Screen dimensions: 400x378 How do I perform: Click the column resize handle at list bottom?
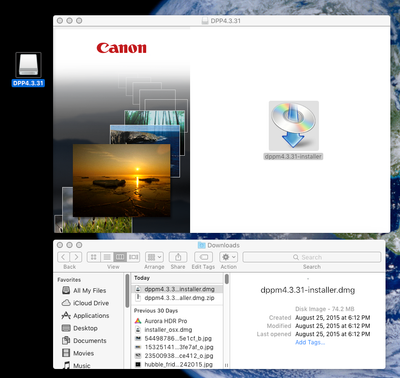tap(226, 365)
